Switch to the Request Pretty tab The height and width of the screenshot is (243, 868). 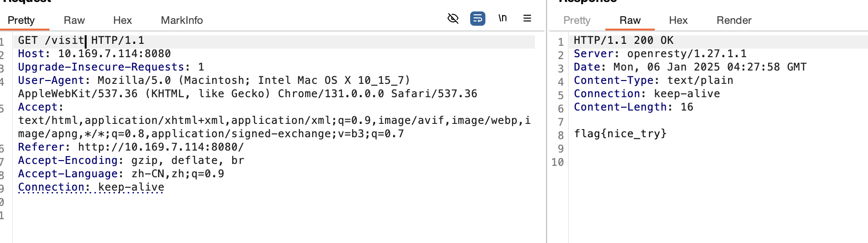point(21,20)
